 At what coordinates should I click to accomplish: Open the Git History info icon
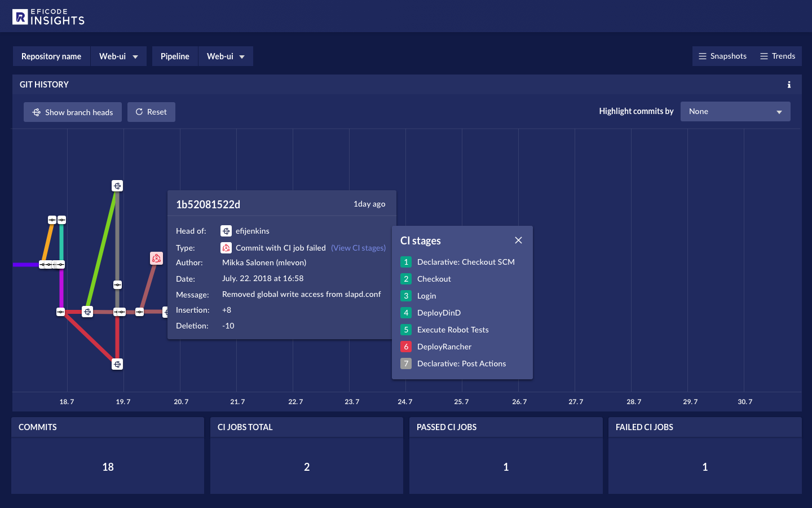pyautogui.click(x=789, y=85)
